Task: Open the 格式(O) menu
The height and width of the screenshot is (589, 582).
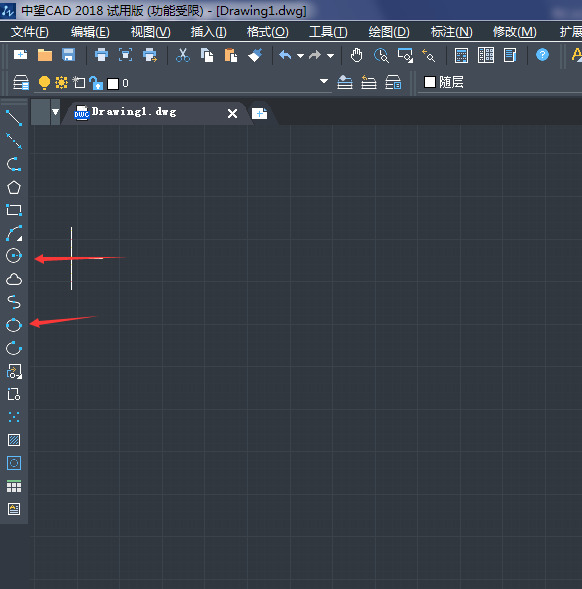Action: click(268, 32)
